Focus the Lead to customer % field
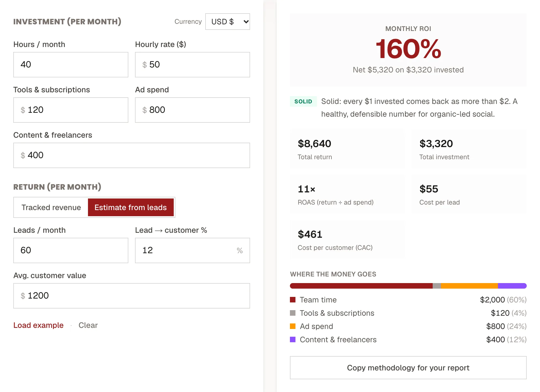The image size is (540, 392). (x=193, y=250)
